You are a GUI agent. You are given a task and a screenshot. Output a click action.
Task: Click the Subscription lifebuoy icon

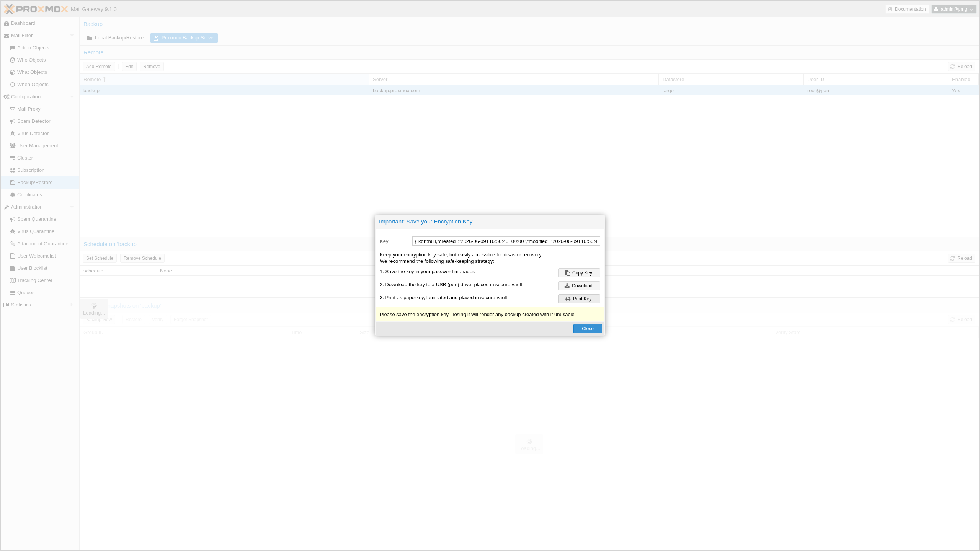coord(13,170)
